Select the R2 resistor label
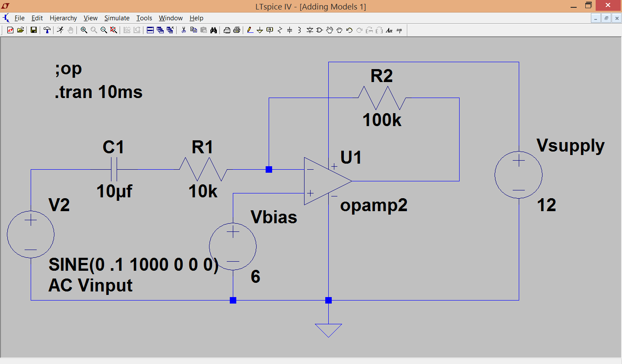This screenshot has height=364, width=622. (x=382, y=76)
